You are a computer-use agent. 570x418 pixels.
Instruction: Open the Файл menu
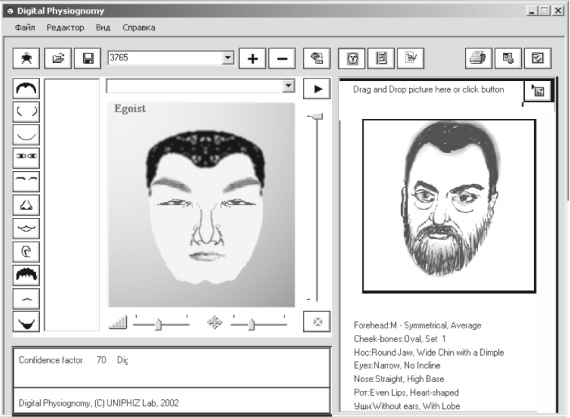25,28
